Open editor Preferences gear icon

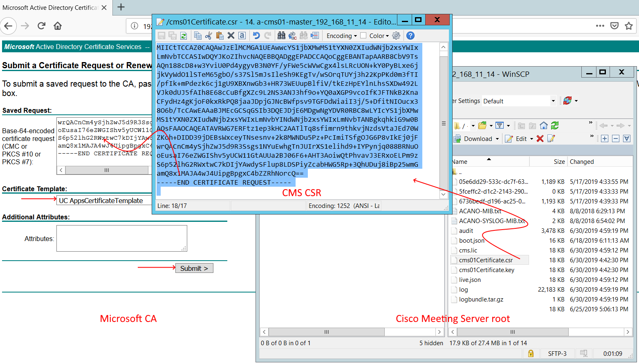[x=396, y=36]
